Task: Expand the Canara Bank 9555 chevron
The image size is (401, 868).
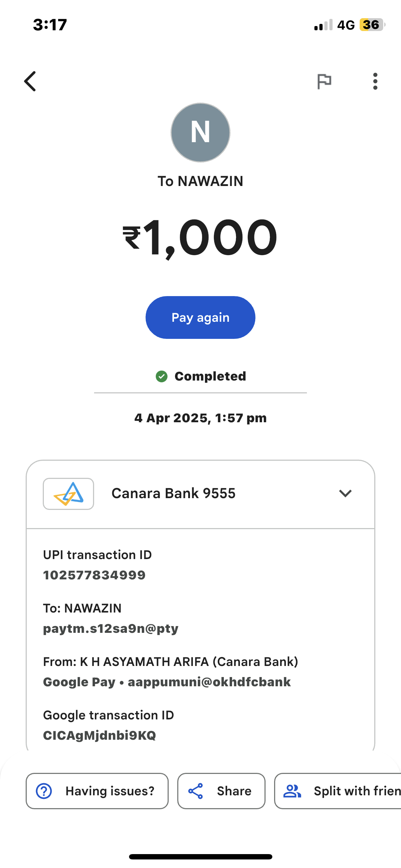Action: (345, 494)
